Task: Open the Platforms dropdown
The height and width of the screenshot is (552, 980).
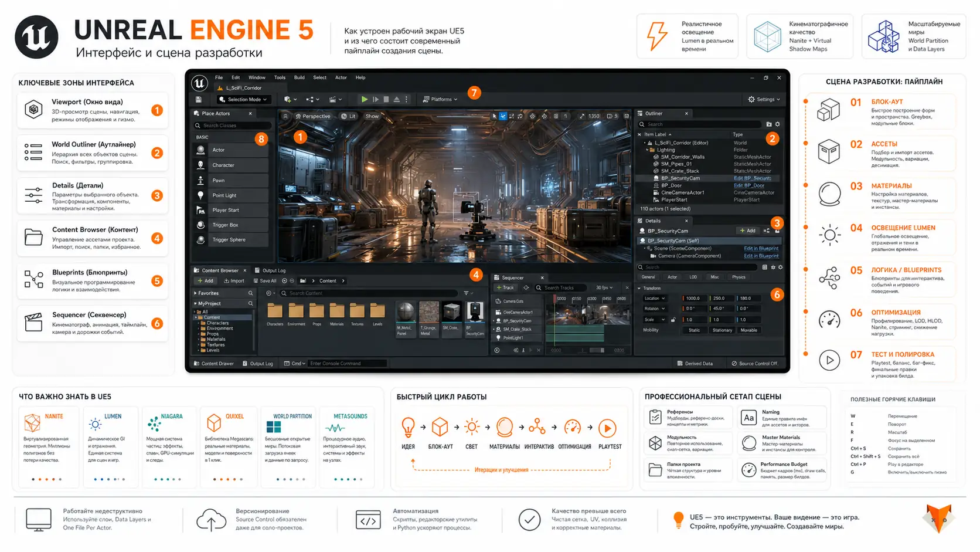Action: pyautogui.click(x=440, y=99)
